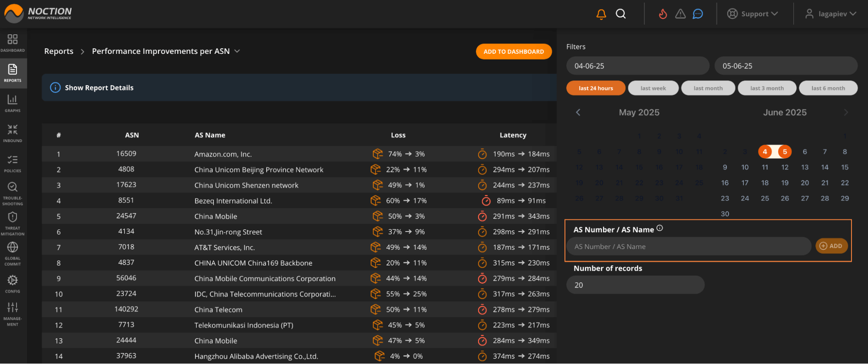Select June 5 in the calendar
This screenshot has width=868, height=364.
(x=785, y=152)
